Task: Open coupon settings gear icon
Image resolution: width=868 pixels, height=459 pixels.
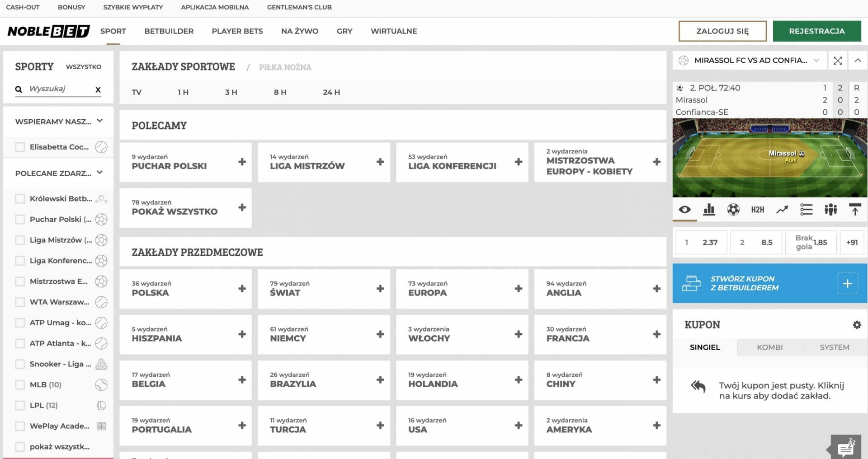Action: click(857, 325)
